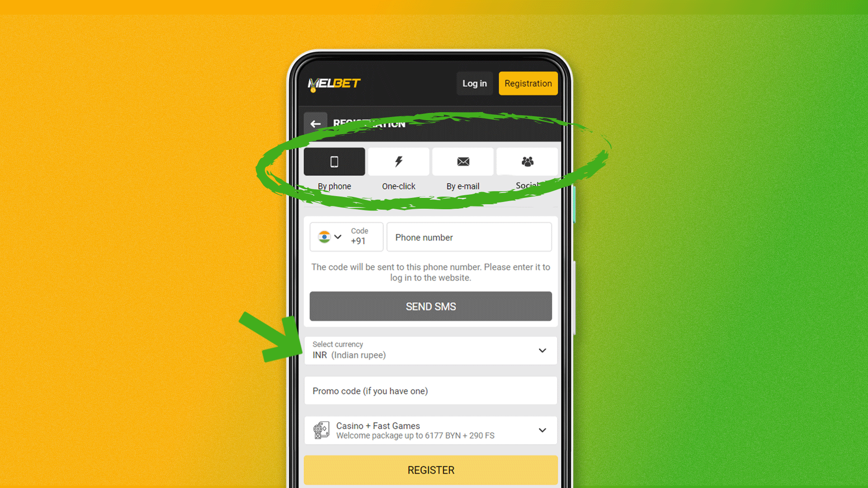Click the Phone number input field
The image size is (868, 488).
469,237
